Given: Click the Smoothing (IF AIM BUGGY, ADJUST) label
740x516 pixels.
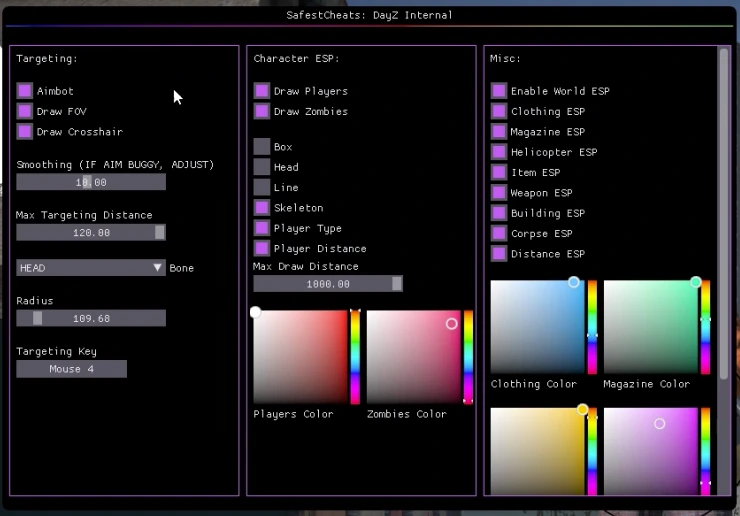Looking at the screenshot, I should [x=115, y=164].
